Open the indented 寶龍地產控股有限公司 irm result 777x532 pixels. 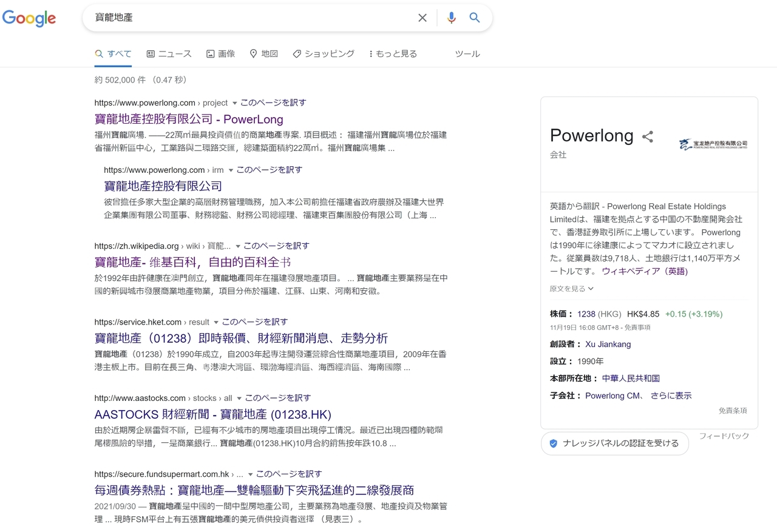point(163,186)
